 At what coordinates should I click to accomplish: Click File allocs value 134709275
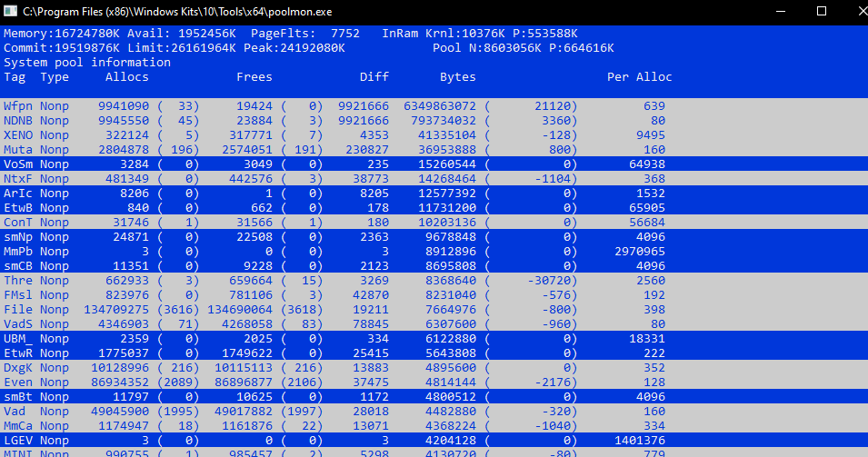pos(116,309)
